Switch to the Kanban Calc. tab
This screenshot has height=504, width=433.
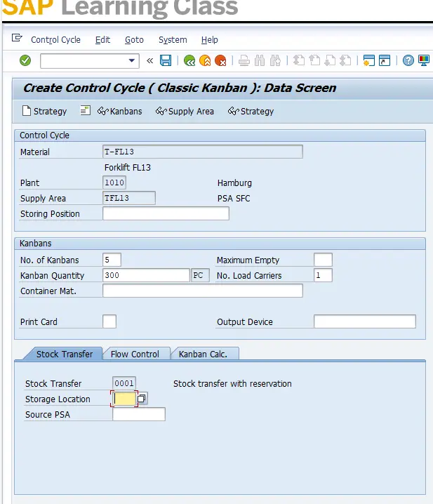coord(203,354)
